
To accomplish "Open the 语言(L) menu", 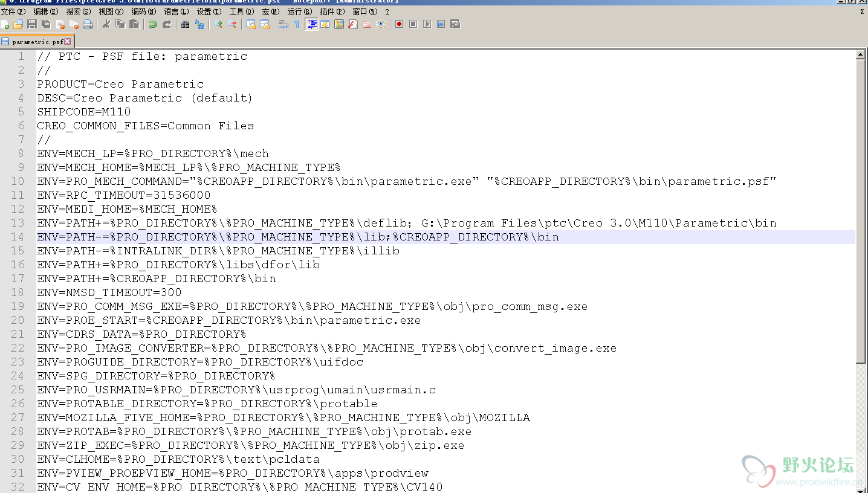I will (x=177, y=11).
